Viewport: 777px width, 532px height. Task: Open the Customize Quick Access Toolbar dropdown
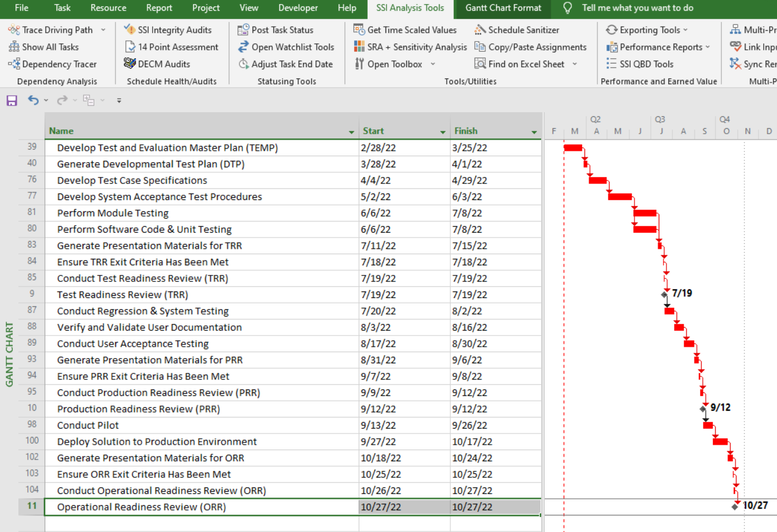[x=119, y=100]
